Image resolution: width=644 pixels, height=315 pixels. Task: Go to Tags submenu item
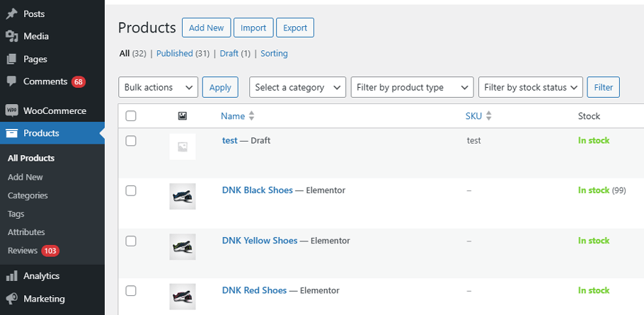[16, 214]
